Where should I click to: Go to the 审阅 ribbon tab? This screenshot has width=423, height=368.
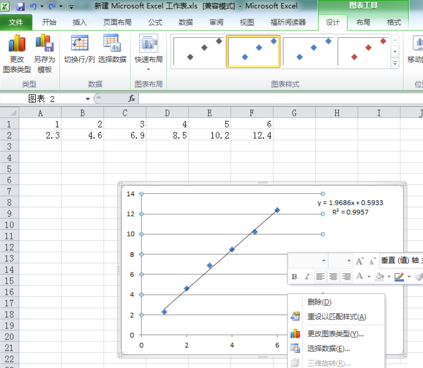(216, 22)
